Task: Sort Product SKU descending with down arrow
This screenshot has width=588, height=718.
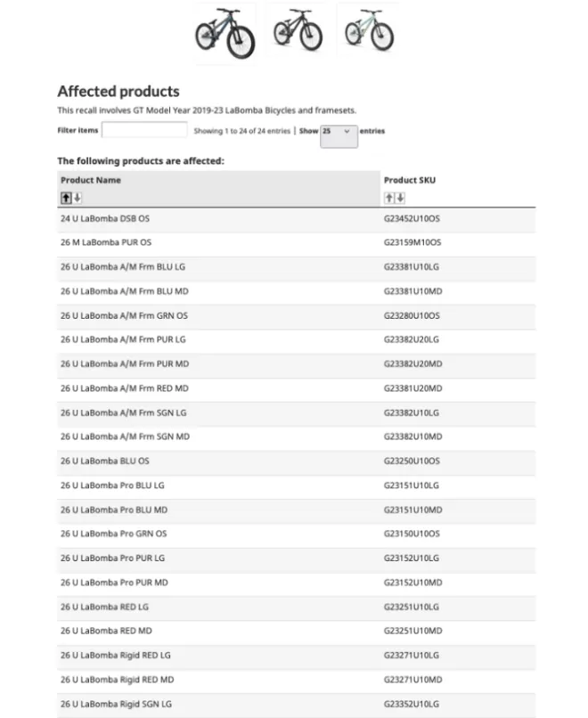Action: [400, 198]
